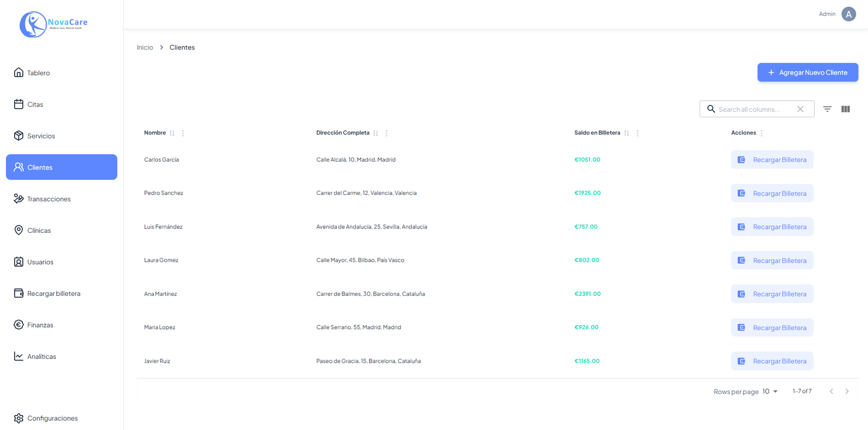Navigate to Analíticas page
This screenshot has height=430, width=868.
click(x=42, y=356)
